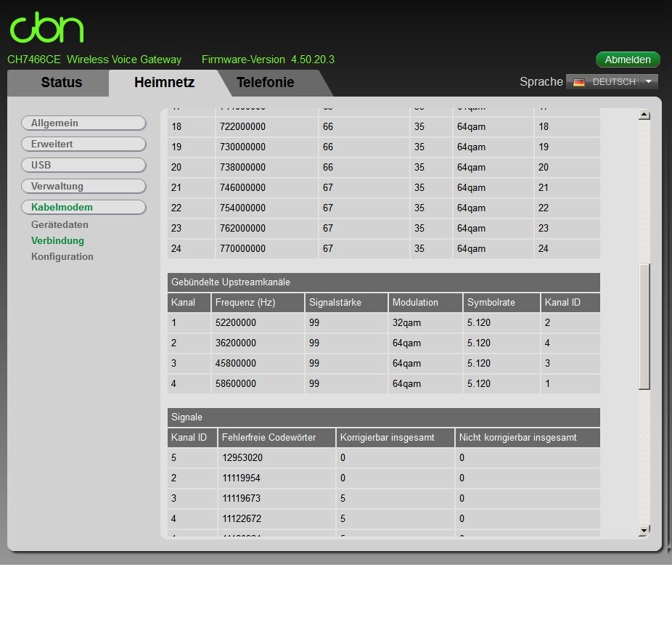Screen dimensions: 672x628
Task: Select frequency 746000000 cell
Action: pos(266,188)
